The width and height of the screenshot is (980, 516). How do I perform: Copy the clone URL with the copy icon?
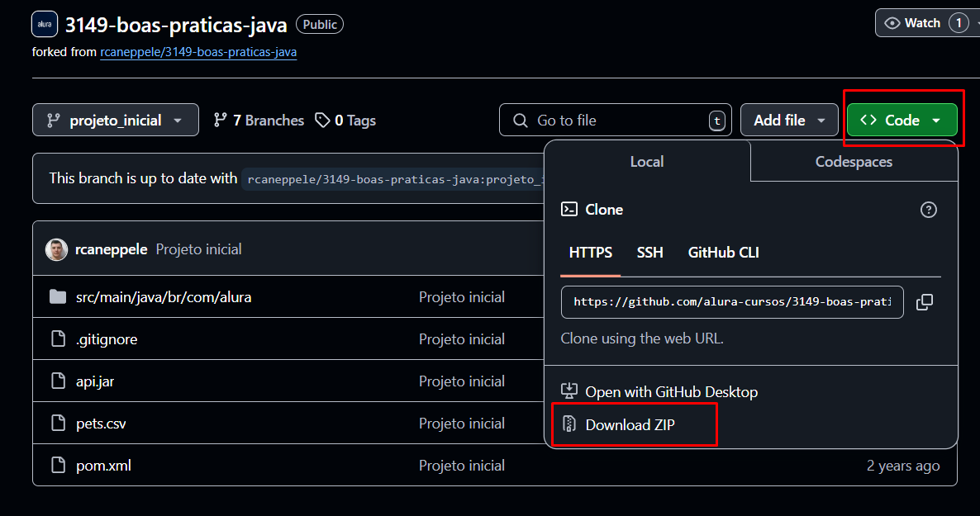(925, 302)
